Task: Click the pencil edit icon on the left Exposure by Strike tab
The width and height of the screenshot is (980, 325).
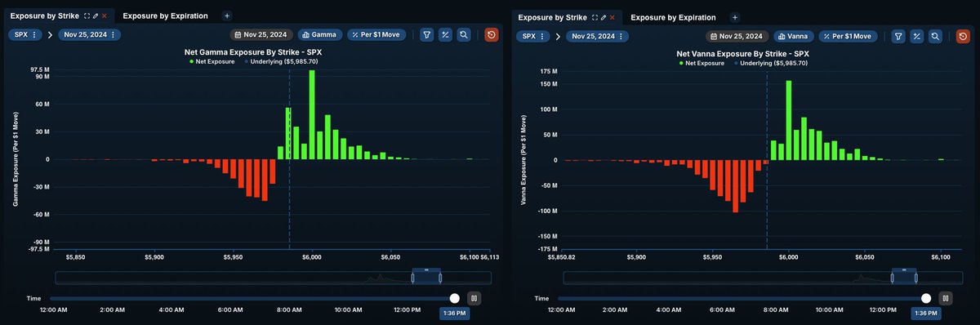Action: [96, 16]
